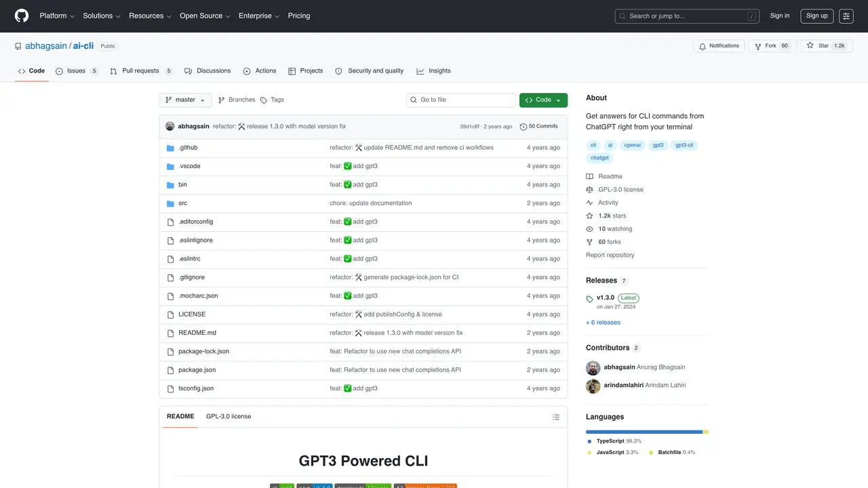Click the Fork button
The image size is (868, 488).
(772, 45)
